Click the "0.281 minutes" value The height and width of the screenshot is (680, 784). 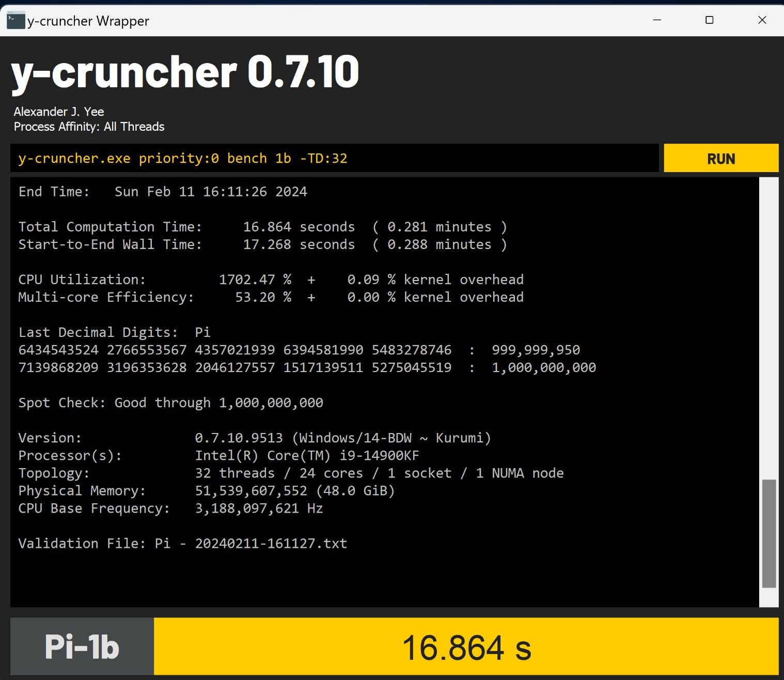pos(440,227)
